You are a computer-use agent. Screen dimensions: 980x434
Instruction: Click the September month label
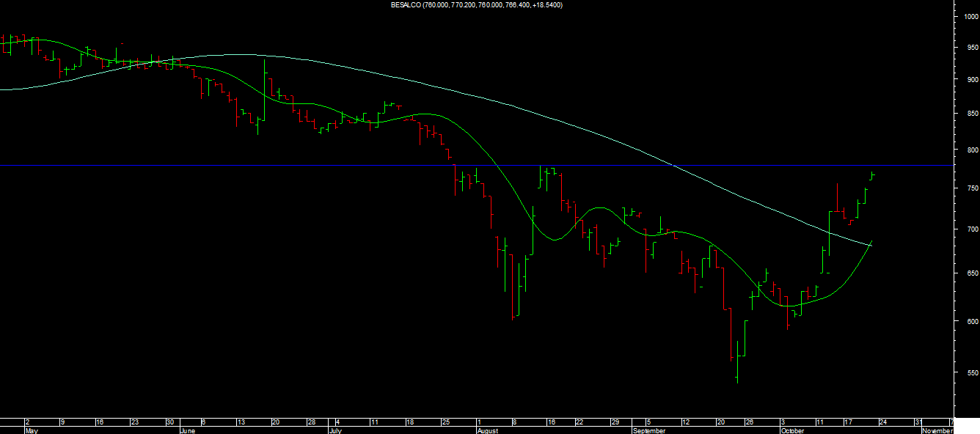[x=651, y=431]
